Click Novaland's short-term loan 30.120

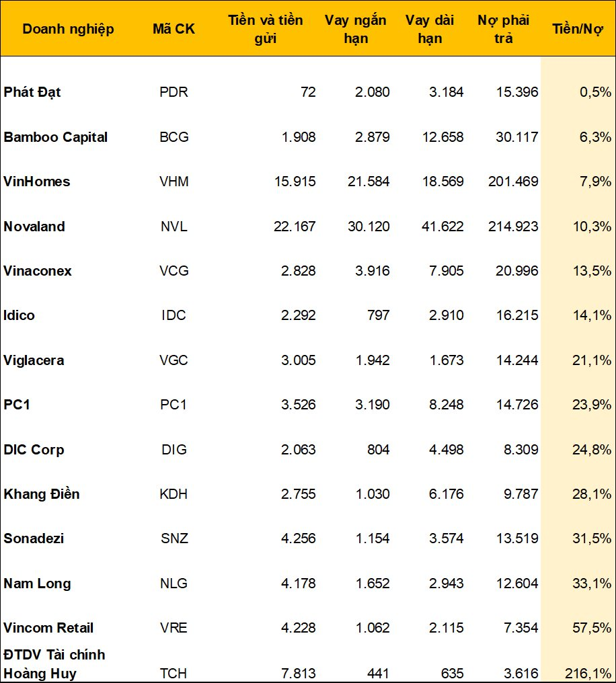tap(369, 227)
